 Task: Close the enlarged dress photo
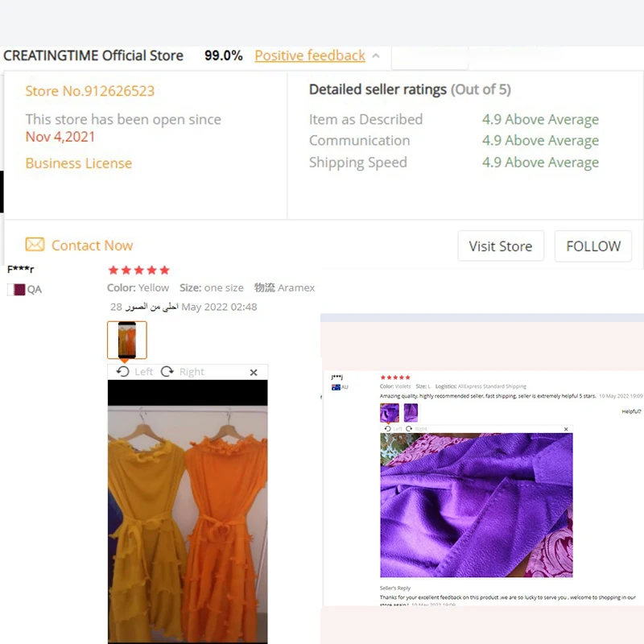[254, 373]
